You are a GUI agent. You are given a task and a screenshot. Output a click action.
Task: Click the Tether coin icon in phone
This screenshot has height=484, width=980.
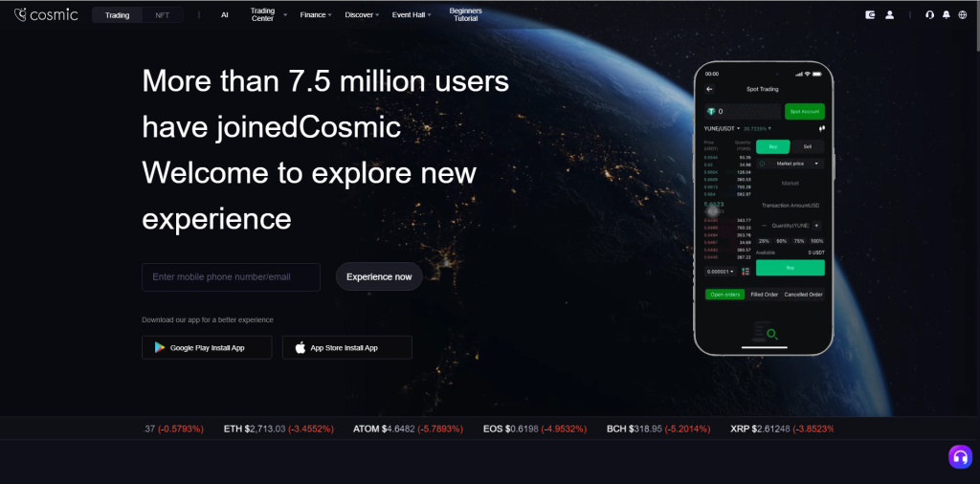[711, 111]
